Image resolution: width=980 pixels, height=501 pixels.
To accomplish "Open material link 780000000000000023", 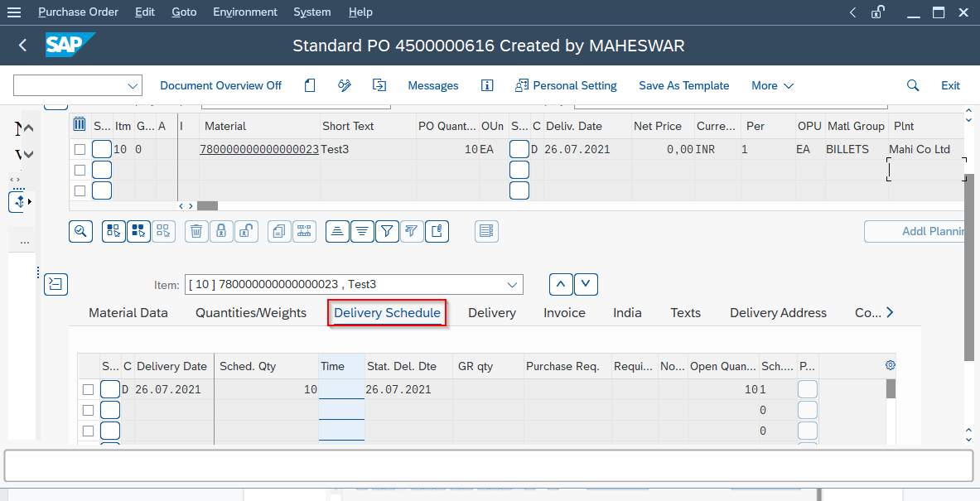I will (259, 149).
